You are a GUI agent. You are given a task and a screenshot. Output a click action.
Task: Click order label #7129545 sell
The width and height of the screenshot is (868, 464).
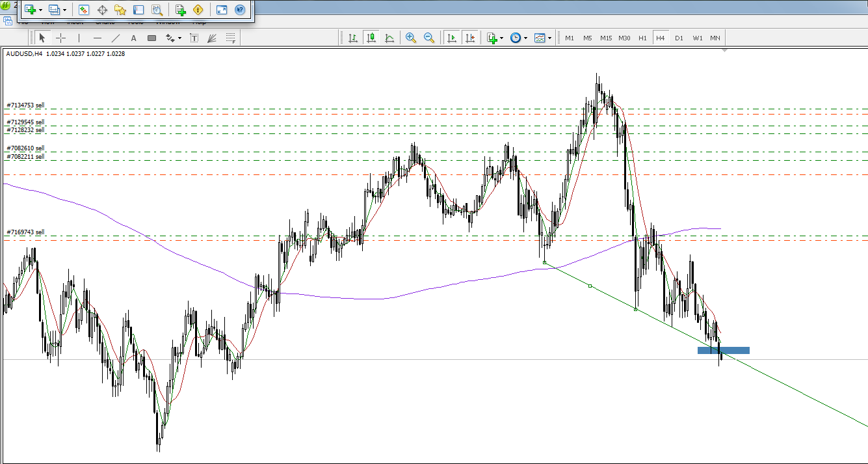click(25, 122)
